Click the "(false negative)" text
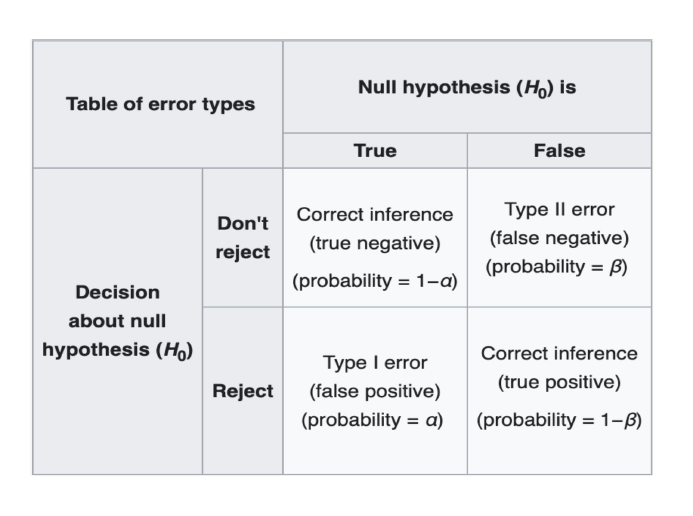693x516 pixels. point(559,238)
